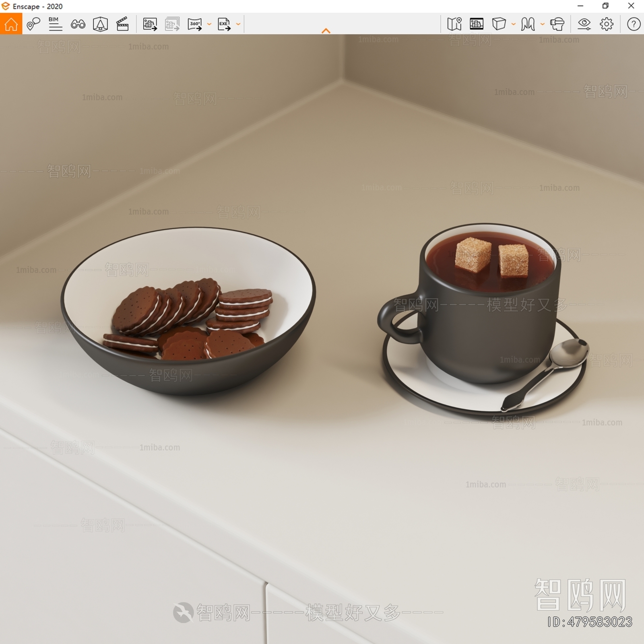Click the Enscape logo in title bar
This screenshot has height=644, width=644.
(x=6, y=6)
